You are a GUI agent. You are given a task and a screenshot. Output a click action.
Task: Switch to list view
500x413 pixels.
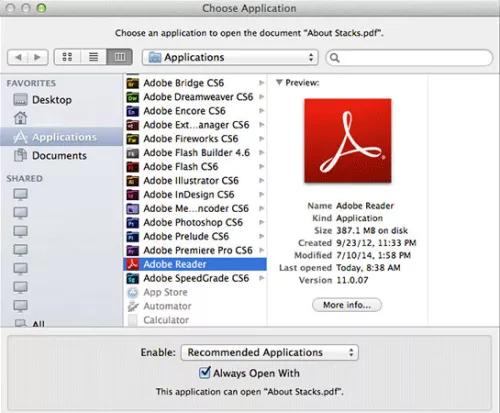pyautogui.click(x=93, y=57)
